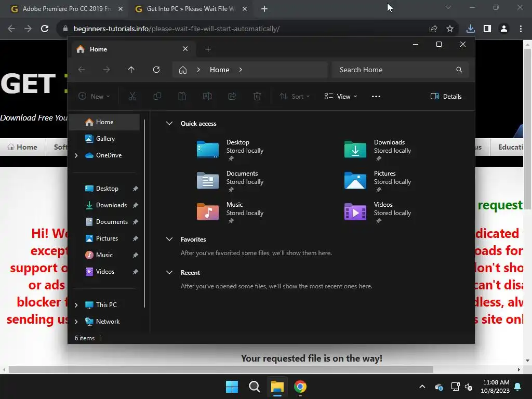Show hidden system tray icons
Screen dimensions: 532x399
click(x=422, y=387)
